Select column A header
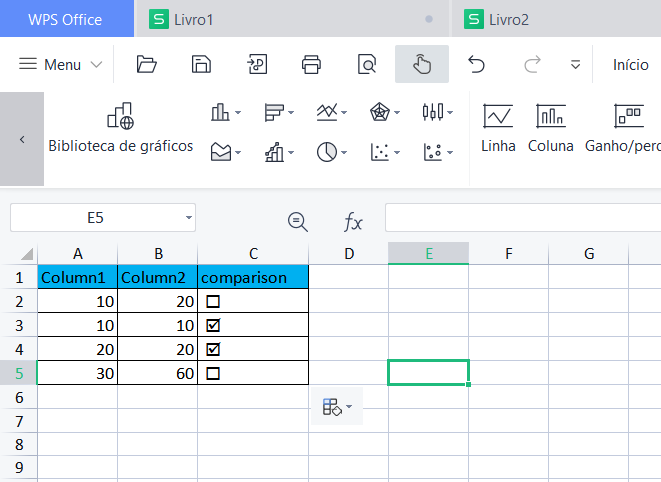This screenshot has height=482, width=661. pyautogui.click(x=78, y=253)
